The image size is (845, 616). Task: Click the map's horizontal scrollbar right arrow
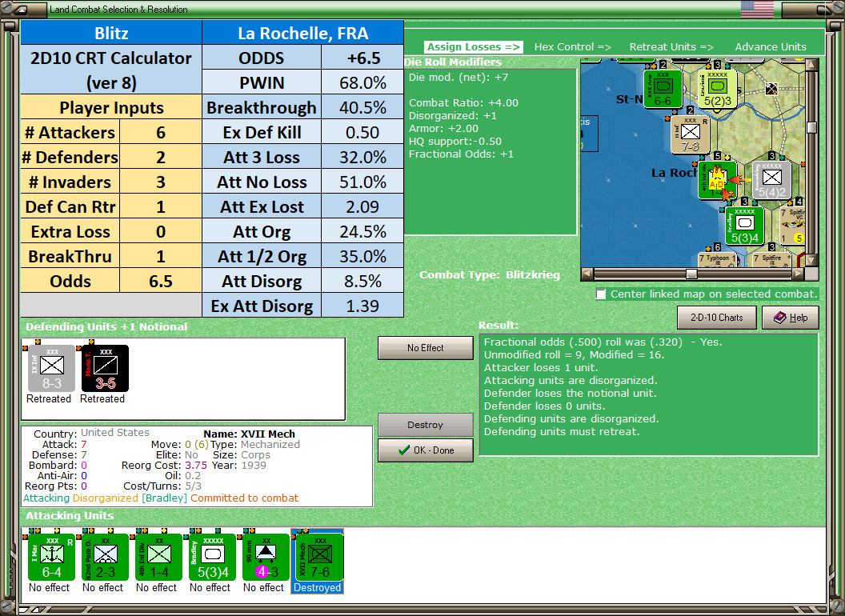tap(798, 272)
